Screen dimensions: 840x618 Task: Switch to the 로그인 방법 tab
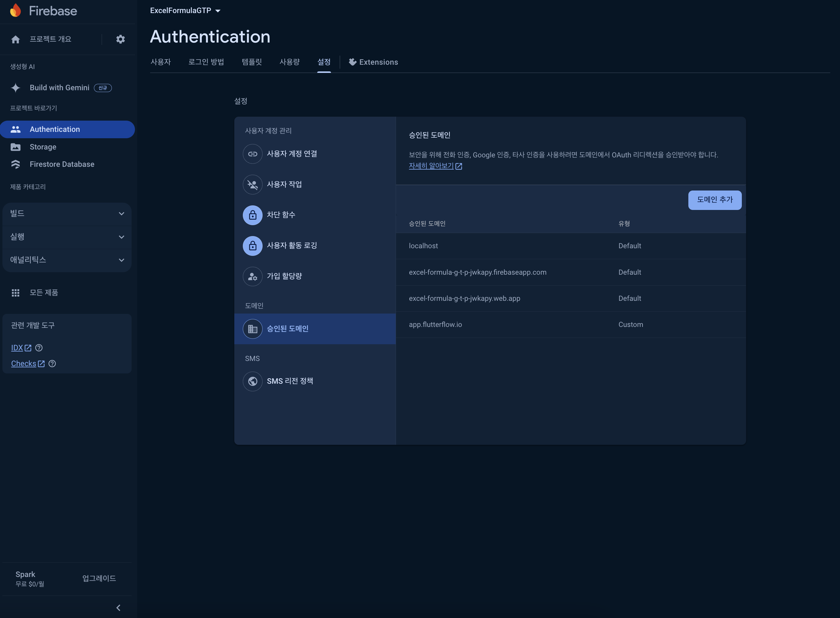point(206,62)
